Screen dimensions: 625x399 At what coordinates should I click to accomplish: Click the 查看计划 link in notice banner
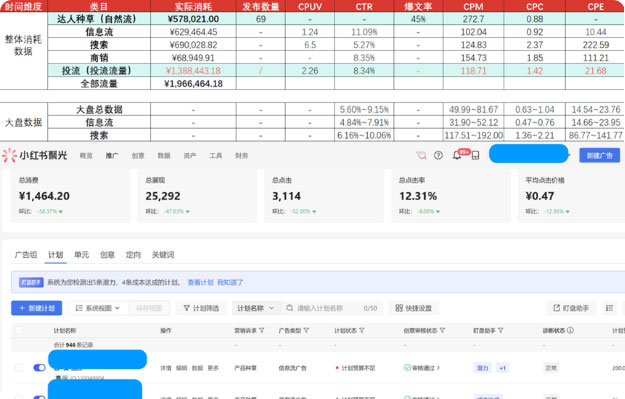coord(200,282)
